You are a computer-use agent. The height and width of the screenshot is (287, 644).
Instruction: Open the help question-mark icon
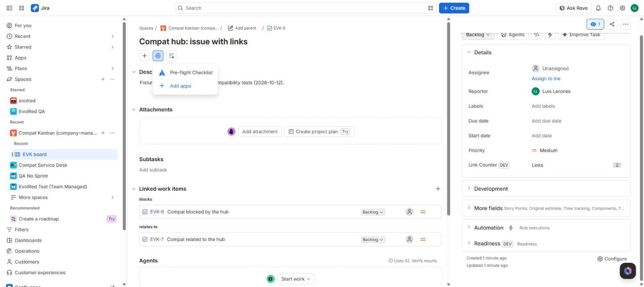[610, 8]
